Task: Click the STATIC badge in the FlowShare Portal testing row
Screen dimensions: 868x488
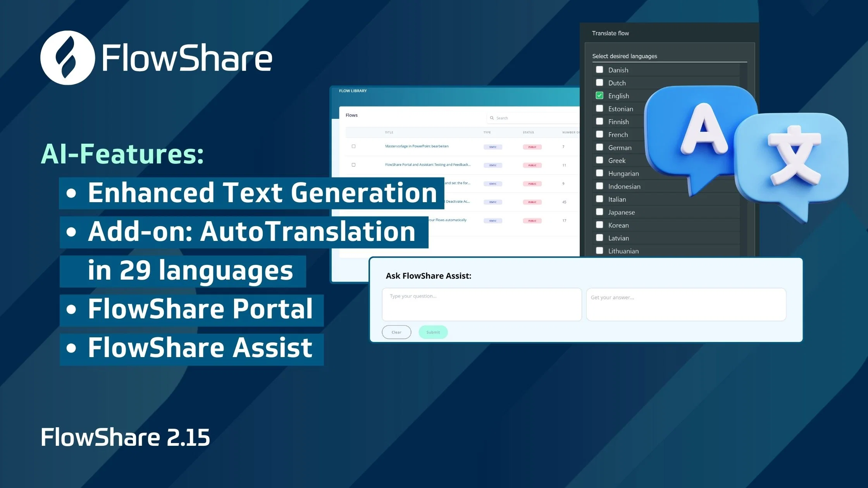Action: coord(493,165)
